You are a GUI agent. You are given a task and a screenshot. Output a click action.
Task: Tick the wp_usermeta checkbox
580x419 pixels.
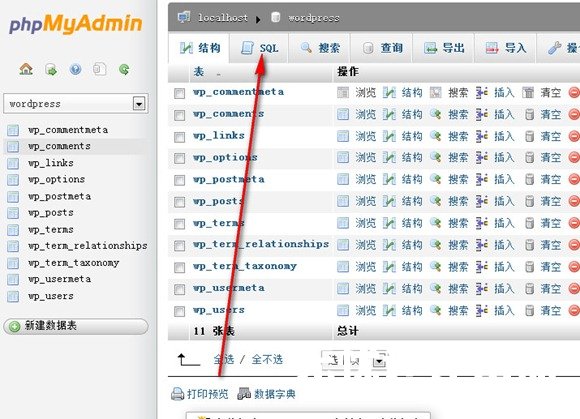coord(179,290)
